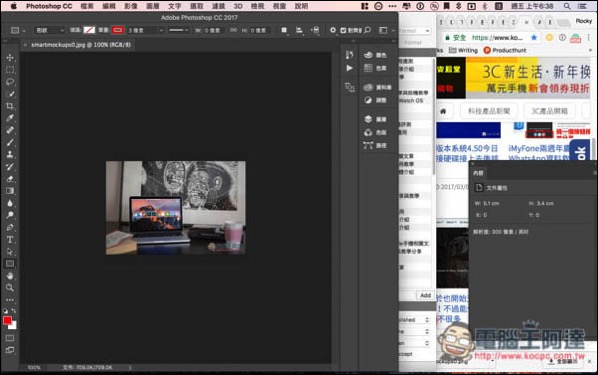Select the Quick Selection tool
This screenshot has height=375, width=598.
pos(10,94)
